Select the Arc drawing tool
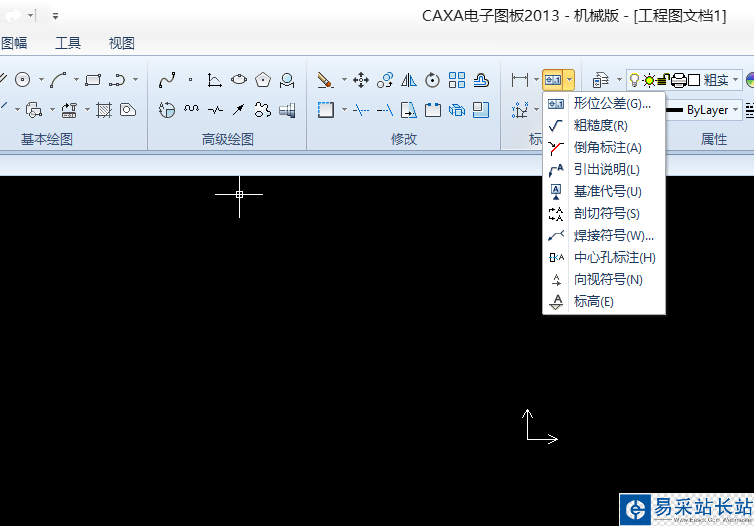 point(58,80)
